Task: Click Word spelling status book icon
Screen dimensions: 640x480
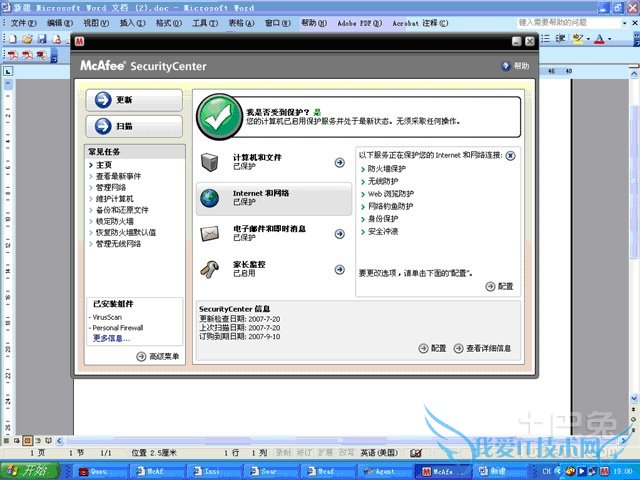Action: (x=416, y=453)
